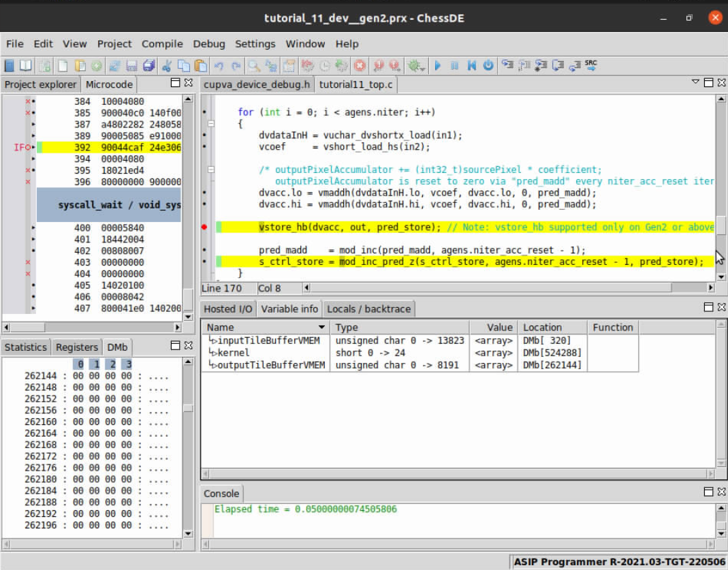
Task: Sort variables by the Name column header
Action: point(221,328)
